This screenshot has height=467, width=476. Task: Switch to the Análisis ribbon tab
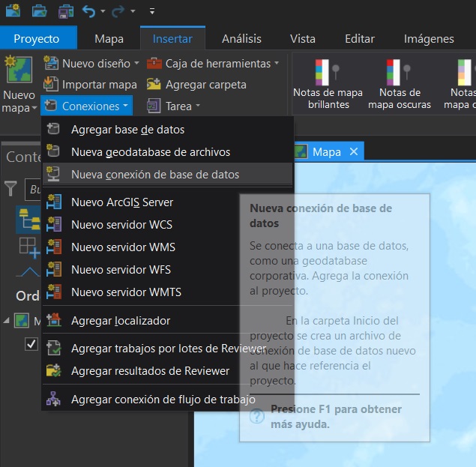click(x=241, y=39)
